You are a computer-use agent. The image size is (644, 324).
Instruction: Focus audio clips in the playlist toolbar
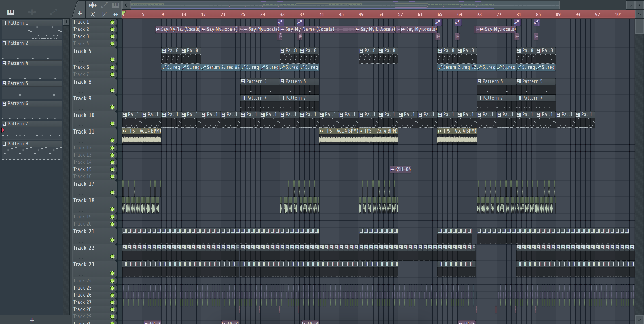point(92,5)
